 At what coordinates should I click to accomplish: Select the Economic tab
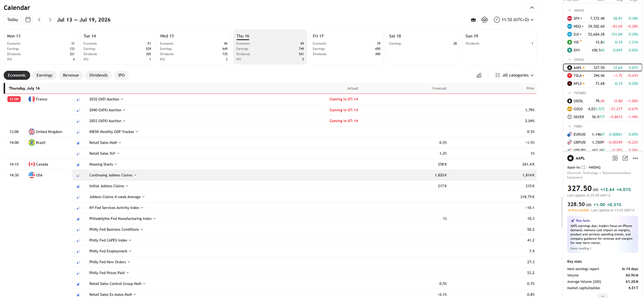17,75
